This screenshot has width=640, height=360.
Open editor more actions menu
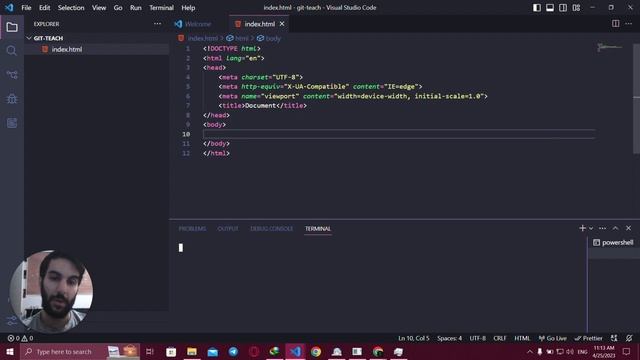[x=629, y=24]
